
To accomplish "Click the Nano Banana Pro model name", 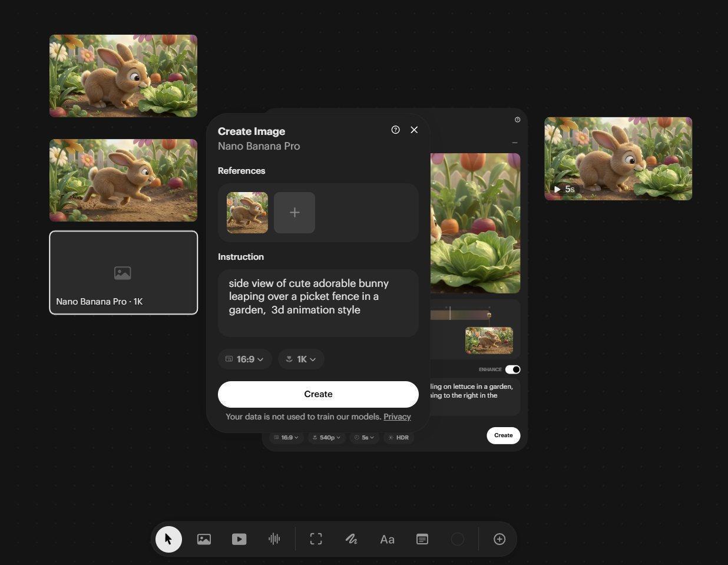I will (259, 146).
